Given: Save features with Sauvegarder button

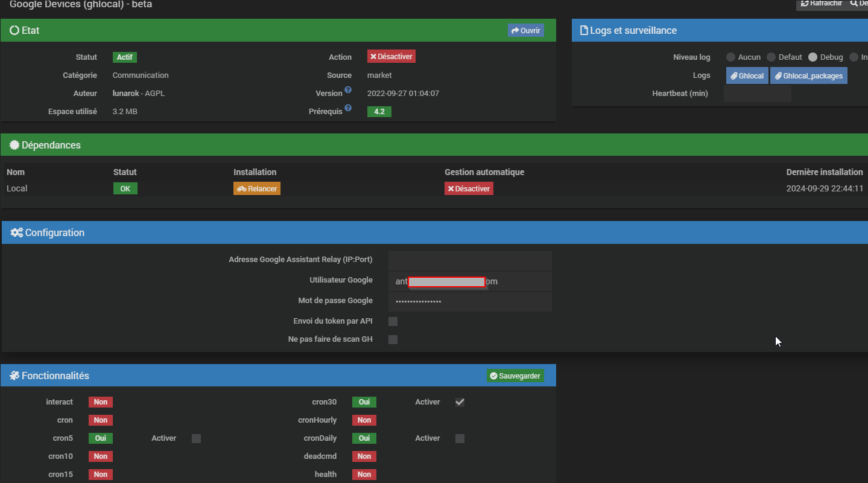Looking at the screenshot, I should tap(515, 376).
